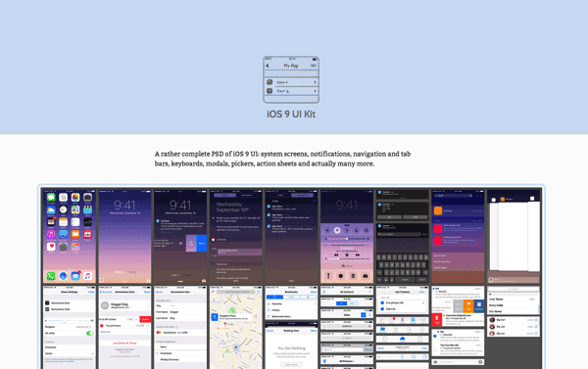Toggle the highlighted Wi-Fi button in Control Center
588x369 pixels.
coord(337,230)
